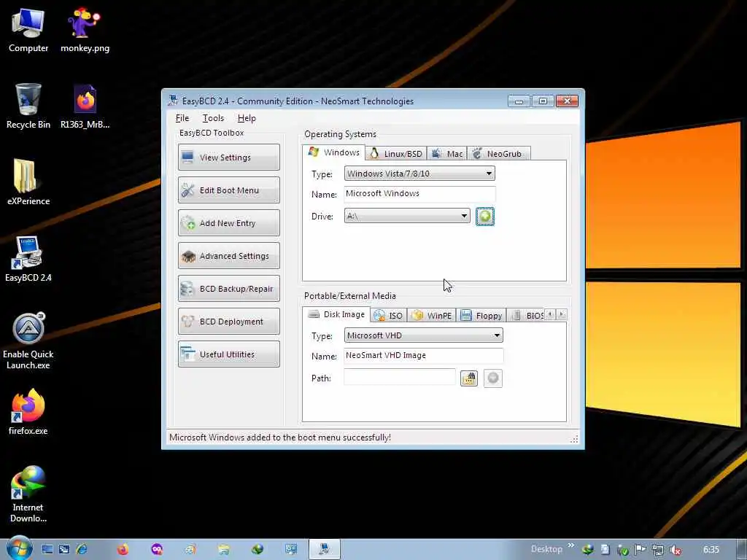The width and height of the screenshot is (747, 560).
Task: Switch to the WinPE tab
Action: pyautogui.click(x=431, y=315)
